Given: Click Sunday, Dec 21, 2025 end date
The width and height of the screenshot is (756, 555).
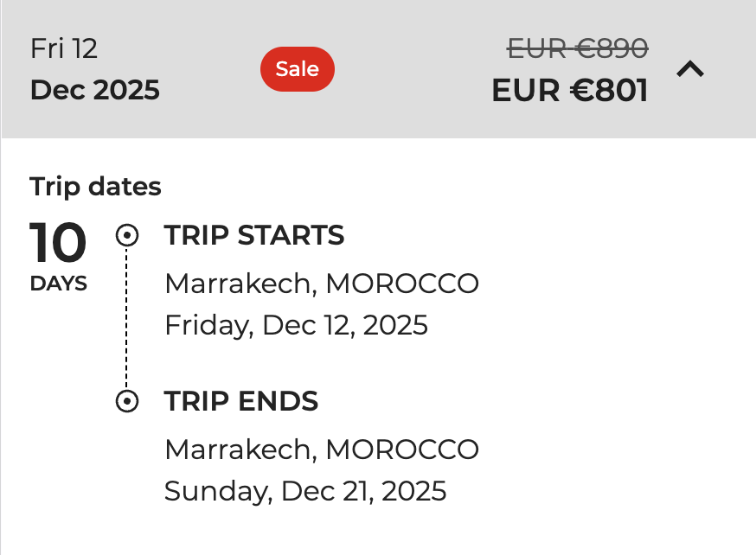Looking at the screenshot, I should 305,491.
